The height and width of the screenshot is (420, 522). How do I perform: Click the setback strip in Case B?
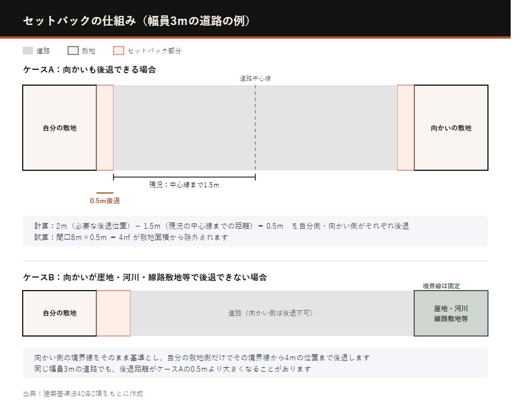[113, 313]
